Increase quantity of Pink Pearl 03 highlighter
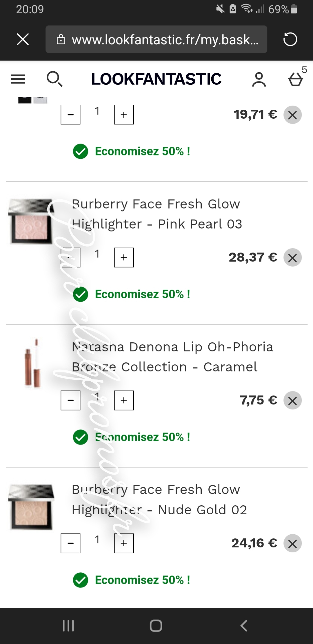313x644 pixels. pyautogui.click(x=124, y=257)
